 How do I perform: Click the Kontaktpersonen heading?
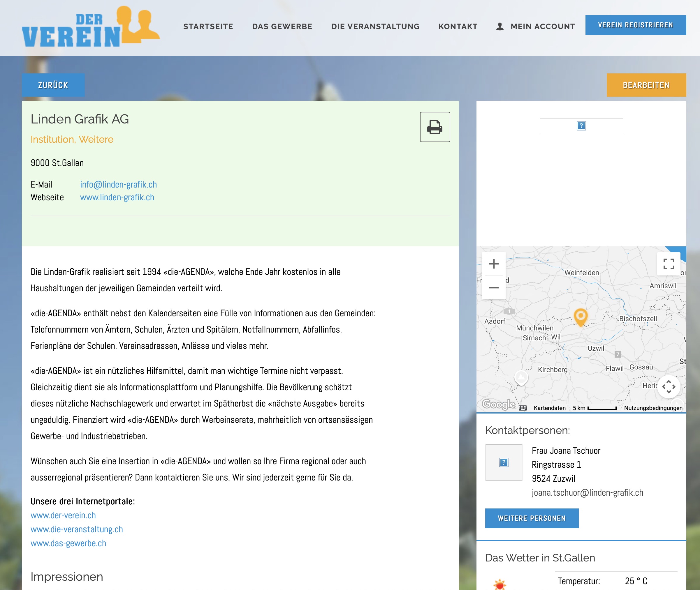click(x=527, y=430)
